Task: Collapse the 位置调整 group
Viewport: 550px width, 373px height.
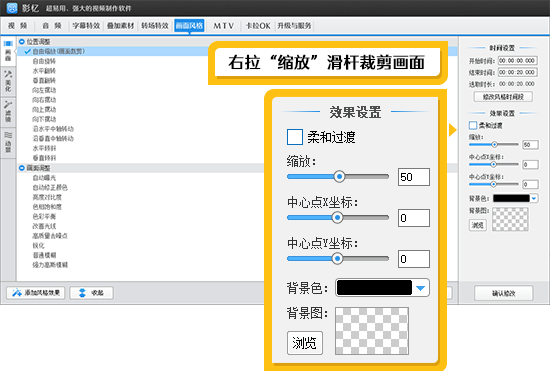Action: (22, 42)
